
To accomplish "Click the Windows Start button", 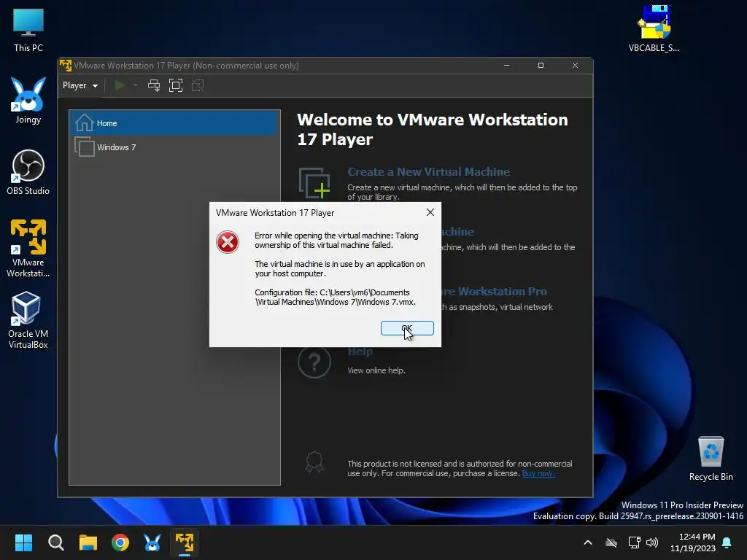I will point(23,542).
